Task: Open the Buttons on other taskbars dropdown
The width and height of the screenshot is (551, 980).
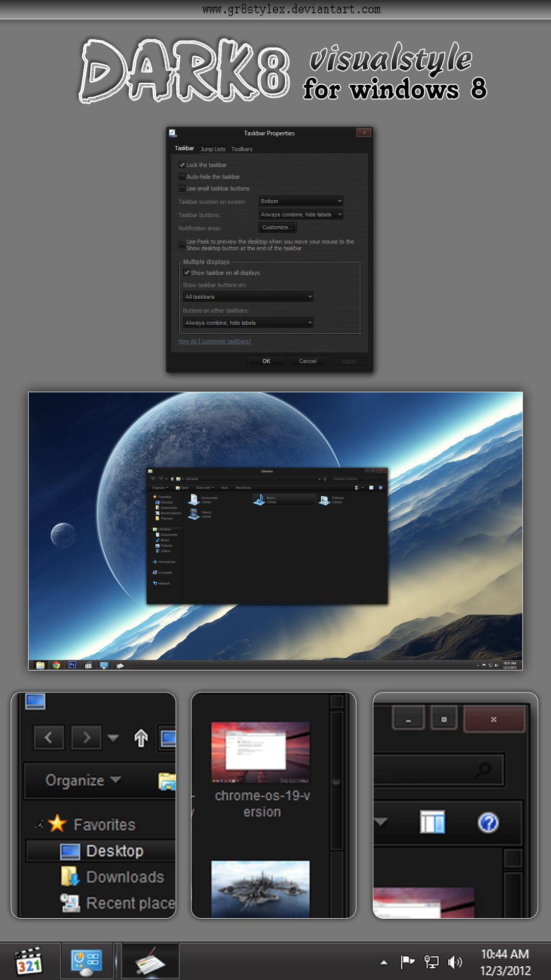Action: [x=248, y=323]
